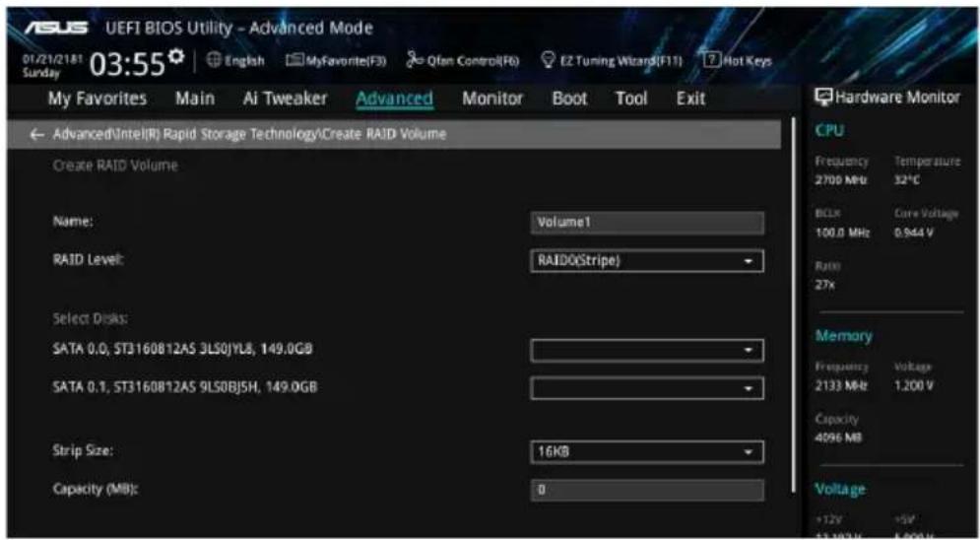The width and height of the screenshot is (980, 540).
Task: Click the ASUS logo
Action: 56,29
